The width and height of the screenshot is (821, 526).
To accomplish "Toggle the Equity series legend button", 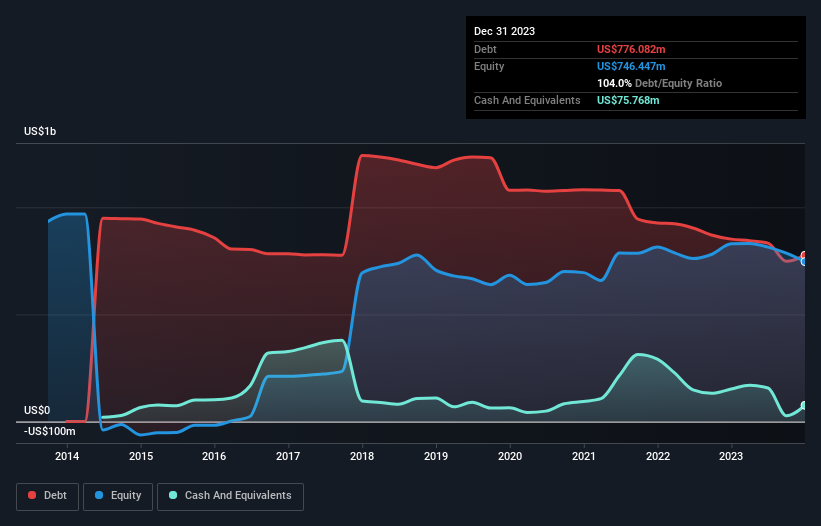I will pyautogui.click(x=118, y=496).
